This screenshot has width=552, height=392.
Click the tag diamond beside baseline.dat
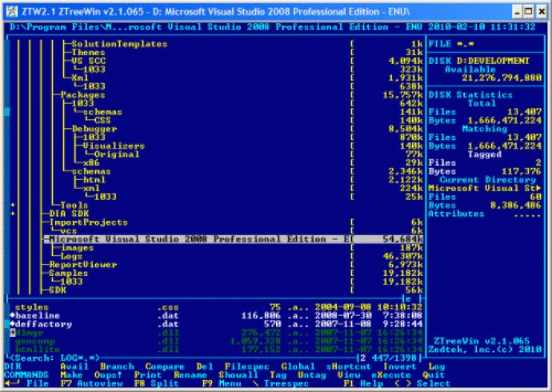(12, 315)
